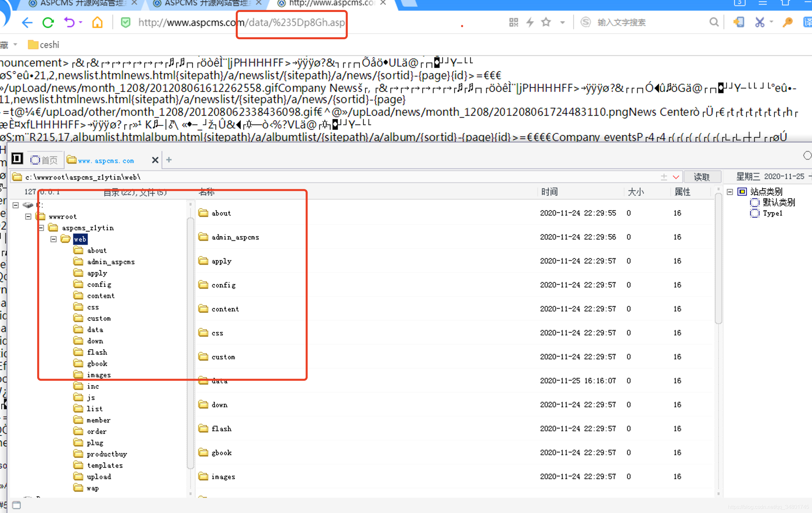This screenshot has height=513, width=812.
Task: Click the green refresh page icon
Action: coord(48,23)
